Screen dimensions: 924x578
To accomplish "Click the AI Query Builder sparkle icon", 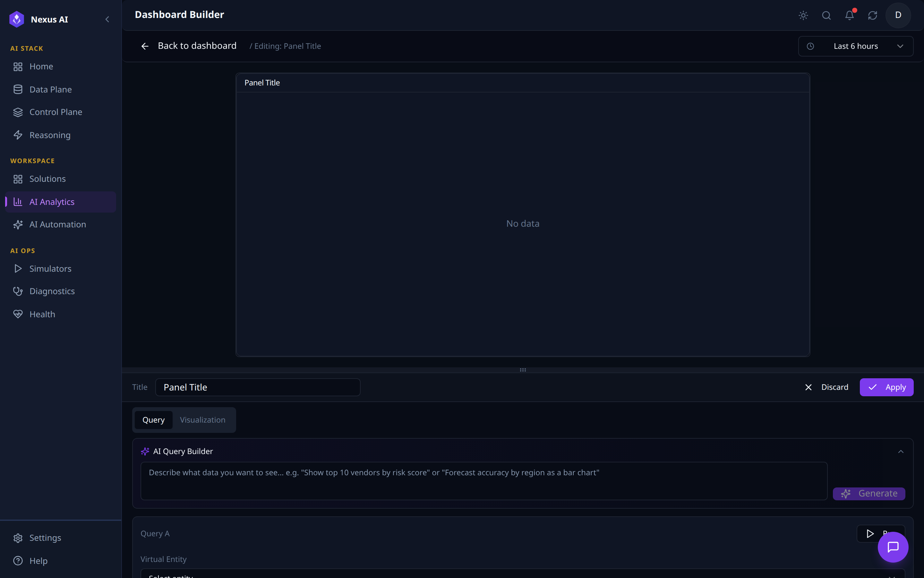I will click(145, 451).
